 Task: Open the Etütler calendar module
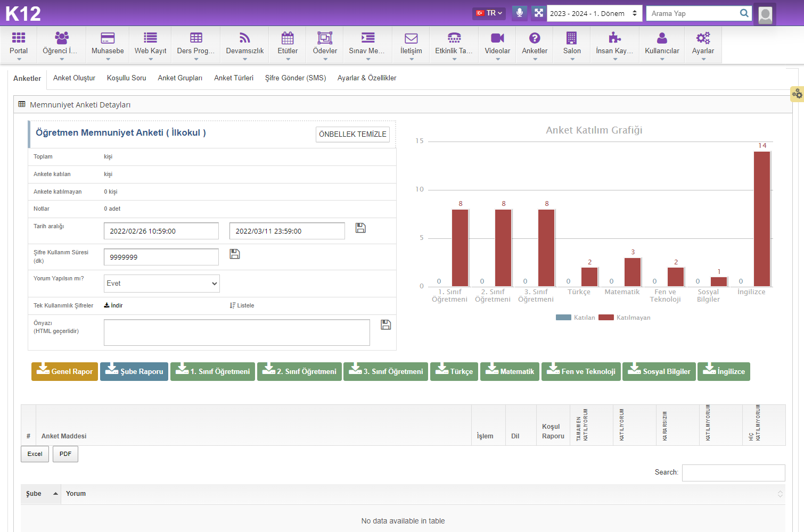pos(288,44)
